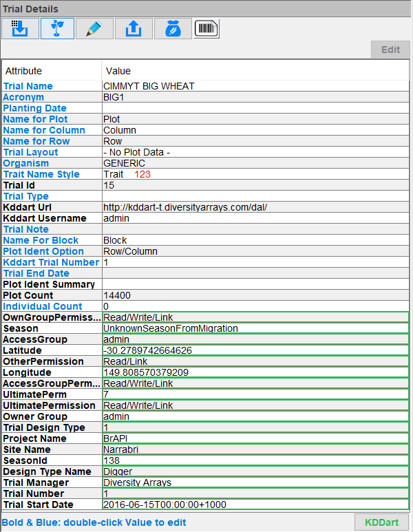Select the SeasonId value 138
413x532 pixels.
click(x=255, y=460)
